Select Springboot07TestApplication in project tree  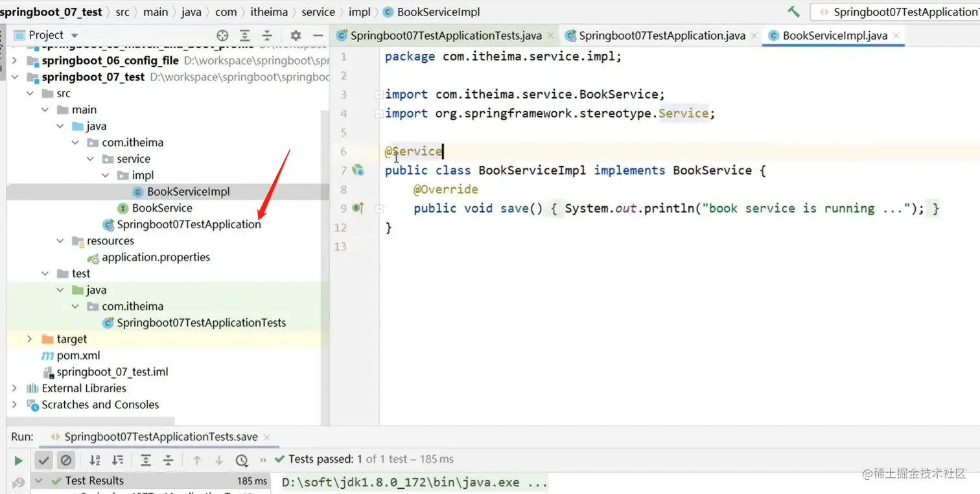click(181, 224)
